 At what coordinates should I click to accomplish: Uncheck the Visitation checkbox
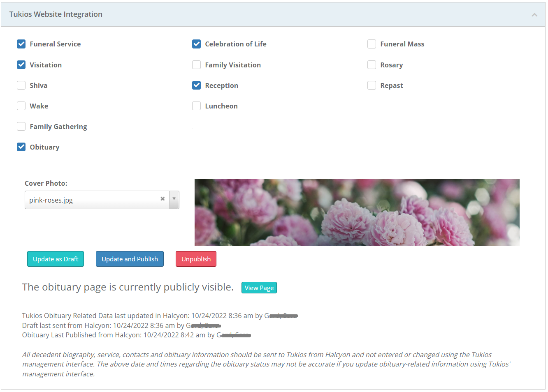tap(21, 65)
